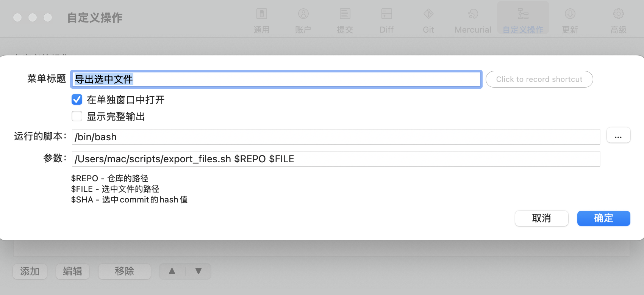Open the Diff preferences icon

[386, 14]
